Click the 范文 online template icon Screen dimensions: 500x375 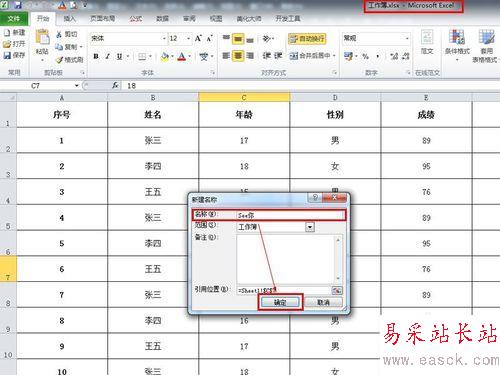point(427,37)
